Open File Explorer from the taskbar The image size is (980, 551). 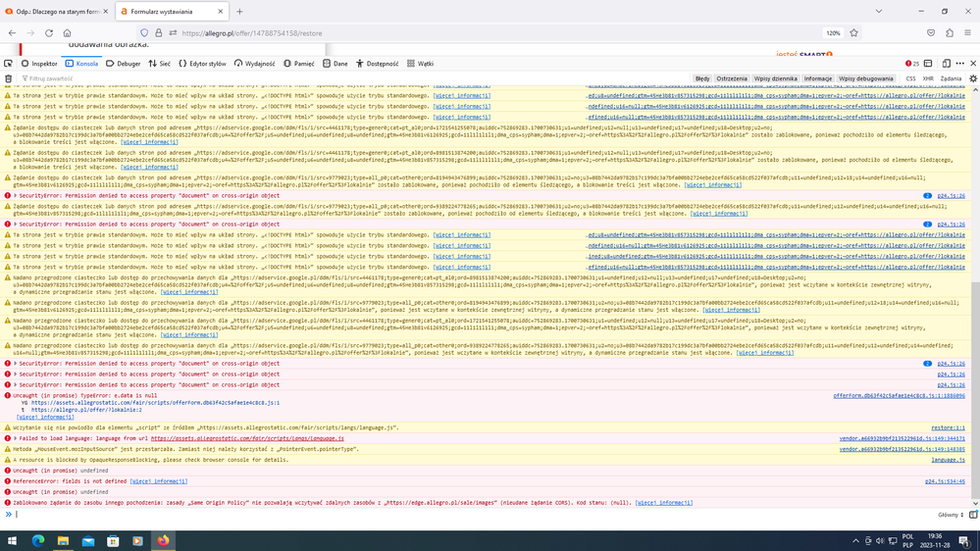[x=63, y=540]
